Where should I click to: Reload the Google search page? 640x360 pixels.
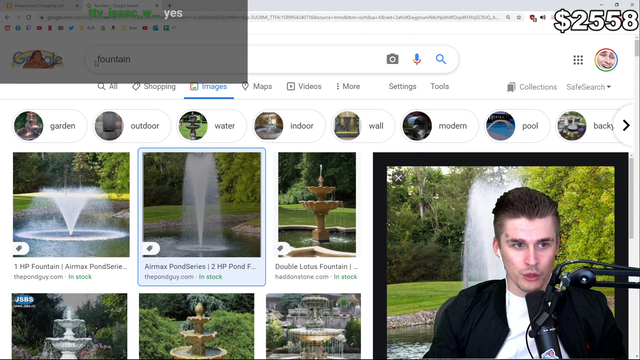[28, 18]
